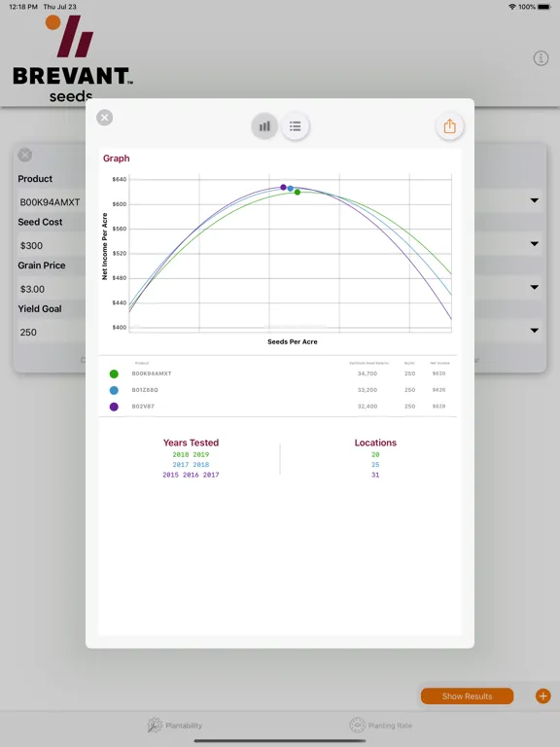The height and width of the screenshot is (747, 560).
Task: Click the Seeds Per Acre axis label
Action: tap(293, 341)
